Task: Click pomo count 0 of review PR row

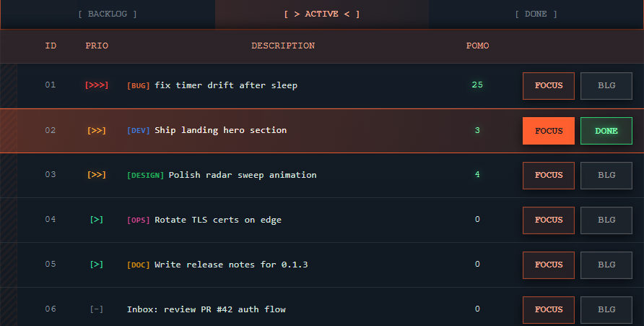Action: [477, 309]
